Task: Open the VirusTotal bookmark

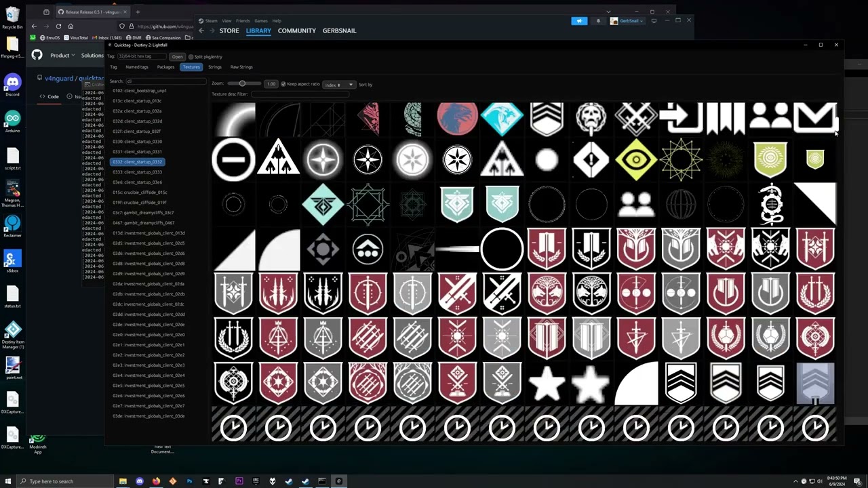Action: tap(76, 38)
